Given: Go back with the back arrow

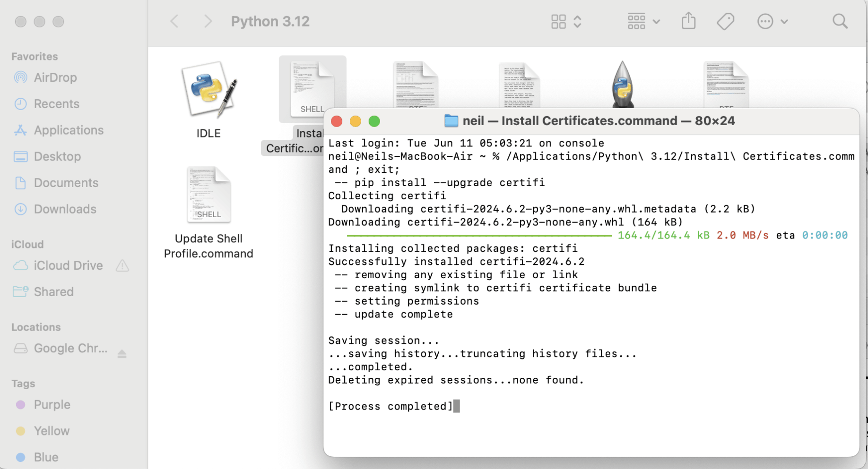Looking at the screenshot, I should tap(174, 21).
